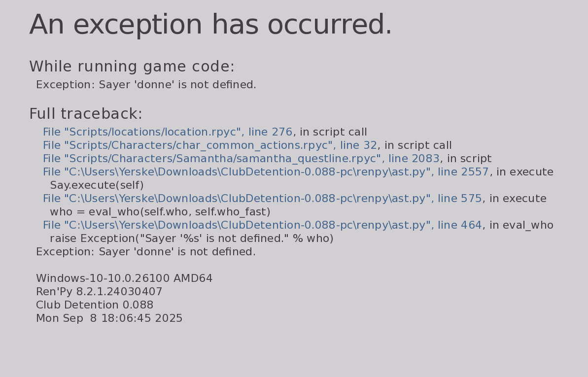Click the "Full traceback:" heading
Viewport: 588px width, 377px height.
[x=86, y=114]
